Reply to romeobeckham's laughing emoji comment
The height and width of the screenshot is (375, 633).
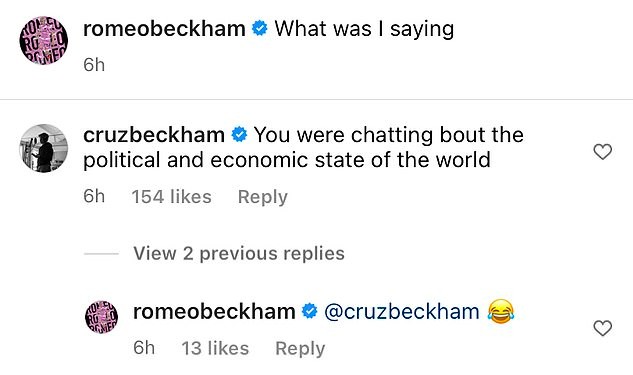tap(300, 348)
